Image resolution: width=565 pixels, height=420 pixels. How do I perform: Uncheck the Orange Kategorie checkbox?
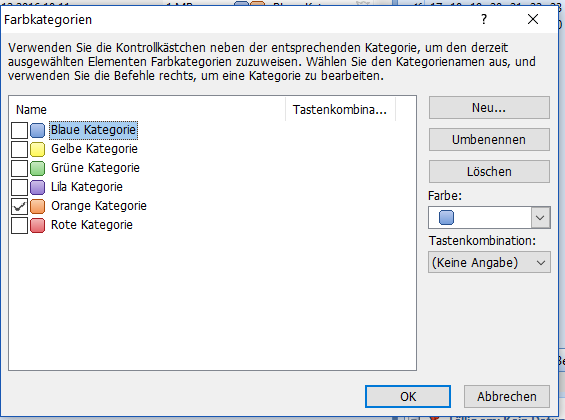pyautogui.click(x=19, y=206)
